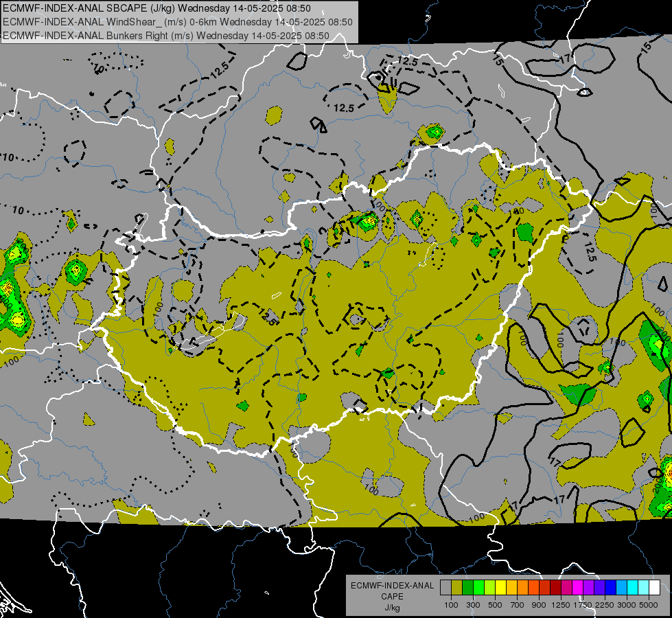The height and width of the screenshot is (618, 672).
Task: Click the legend label CAPE
Action: pos(392,597)
